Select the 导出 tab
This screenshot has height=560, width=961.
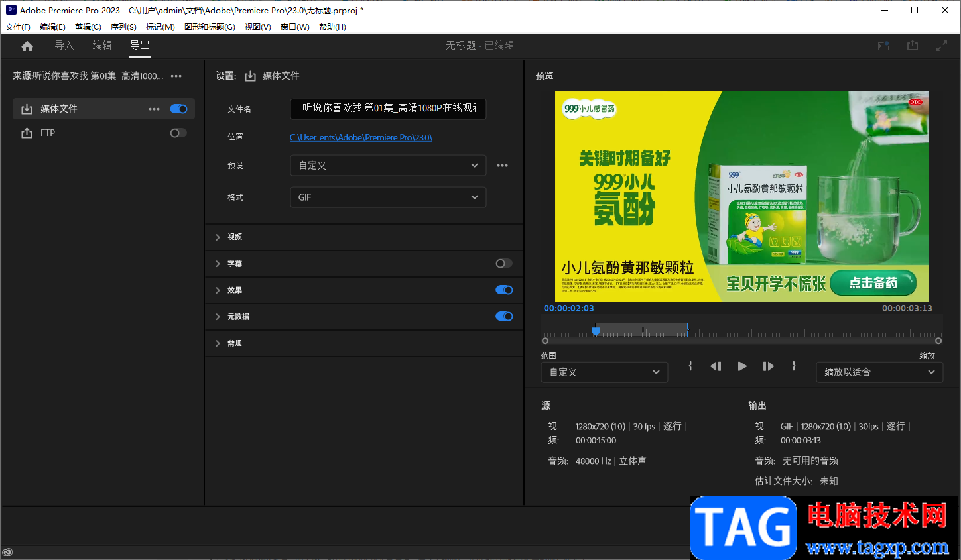coord(140,45)
